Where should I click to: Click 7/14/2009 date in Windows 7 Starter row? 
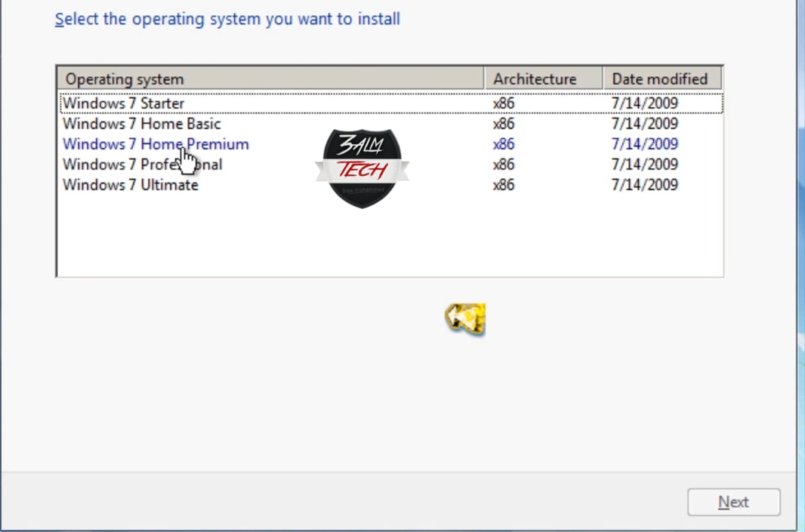point(645,103)
